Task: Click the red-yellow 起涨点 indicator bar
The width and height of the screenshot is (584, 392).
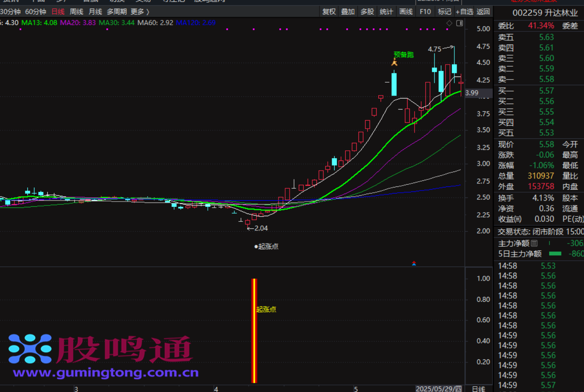Action: point(254,331)
